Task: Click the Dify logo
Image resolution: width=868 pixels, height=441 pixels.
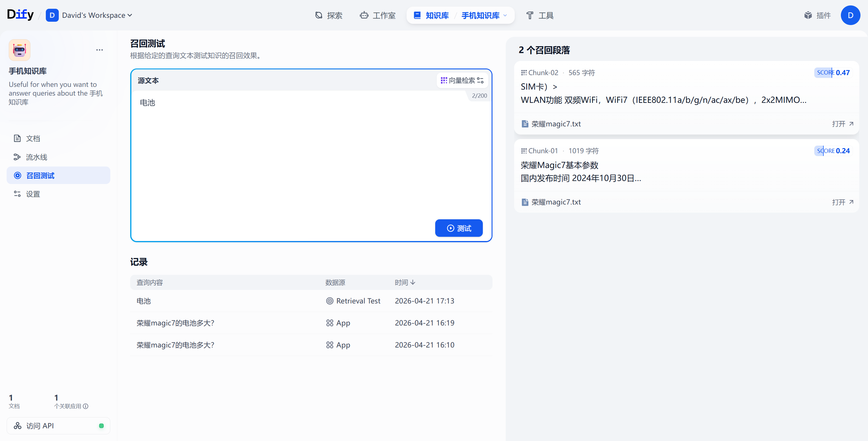Action: point(20,14)
